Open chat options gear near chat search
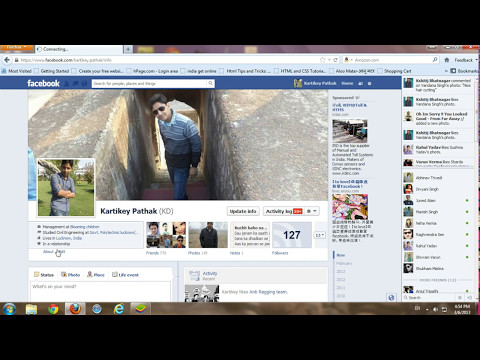The image size is (480, 360). click(460, 297)
